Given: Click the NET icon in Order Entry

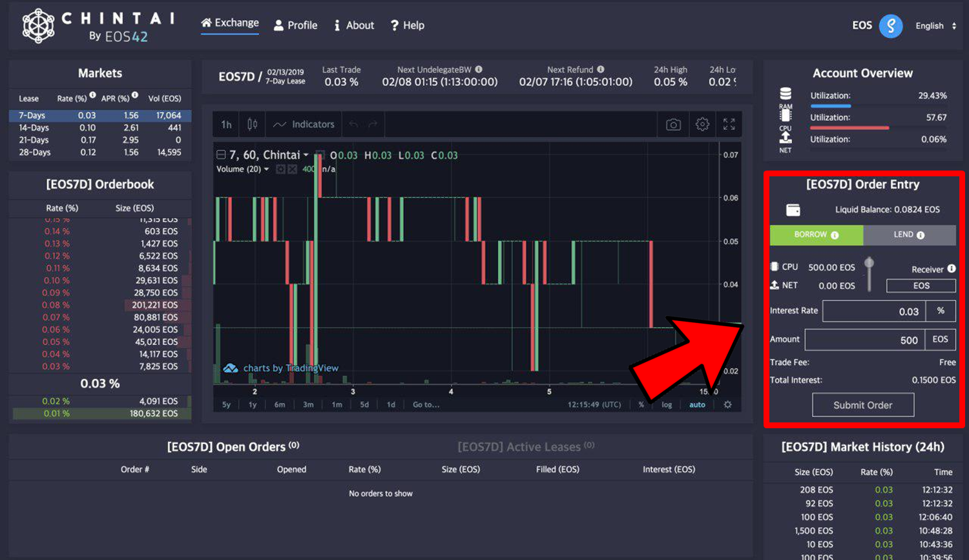Looking at the screenshot, I should tap(775, 285).
